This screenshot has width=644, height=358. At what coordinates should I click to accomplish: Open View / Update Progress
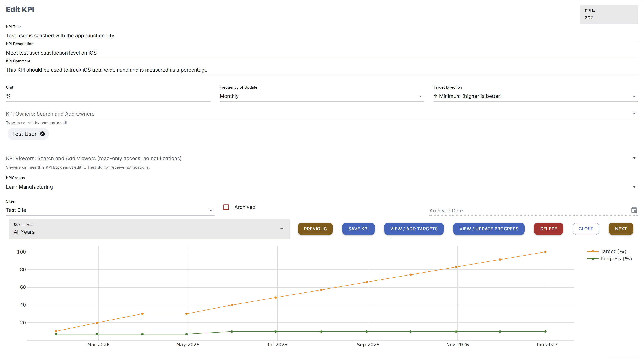(488, 229)
